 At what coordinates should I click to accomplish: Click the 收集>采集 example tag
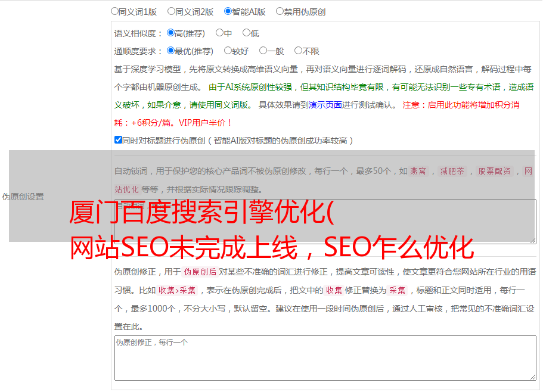177,290
